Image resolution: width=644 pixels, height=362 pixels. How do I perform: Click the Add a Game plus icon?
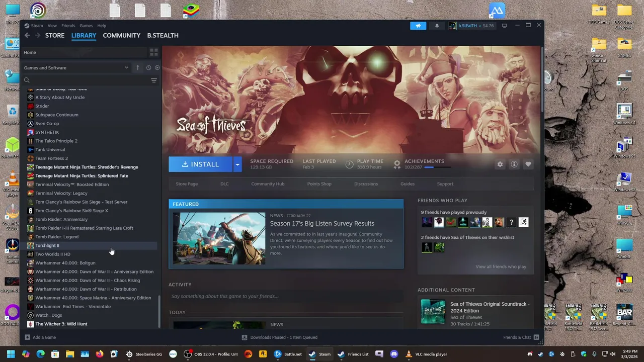tap(27, 337)
